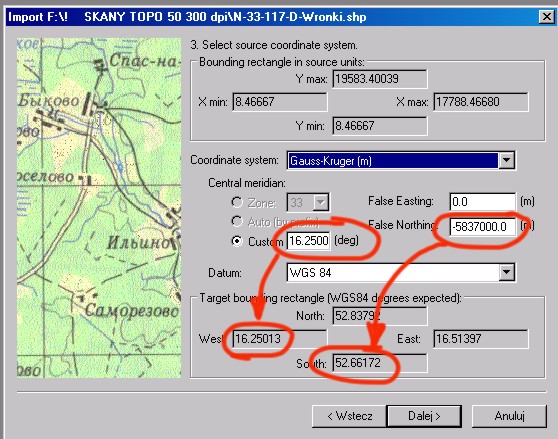Click the 'Target bounding rectangle' group label
This screenshot has height=439, width=558.
[x=330, y=297]
